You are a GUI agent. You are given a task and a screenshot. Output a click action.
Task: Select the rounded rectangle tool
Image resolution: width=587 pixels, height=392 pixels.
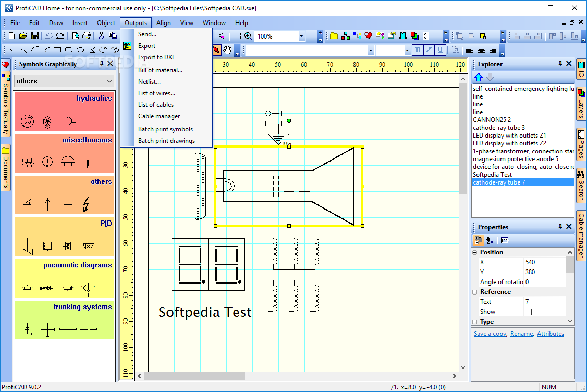[68, 50]
